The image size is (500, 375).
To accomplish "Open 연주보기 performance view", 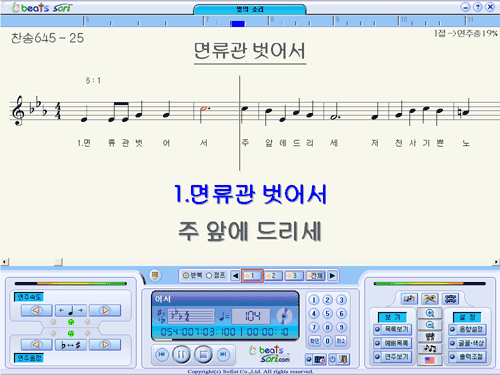I will pyautogui.click(x=393, y=357).
